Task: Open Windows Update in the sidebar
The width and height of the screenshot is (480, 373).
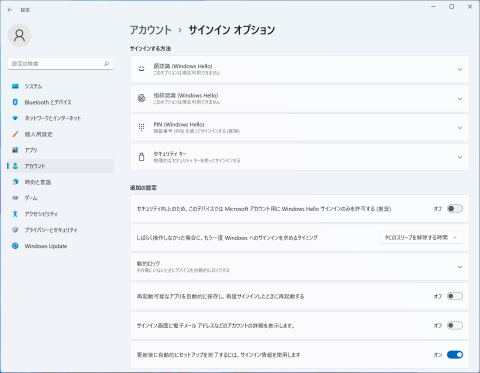Action: pyautogui.click(x=60, y=246)
